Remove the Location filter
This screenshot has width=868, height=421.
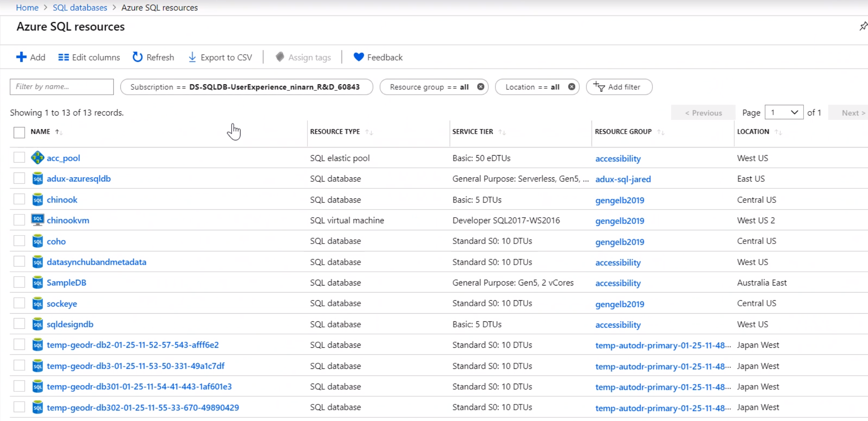[x=572, y=87]
